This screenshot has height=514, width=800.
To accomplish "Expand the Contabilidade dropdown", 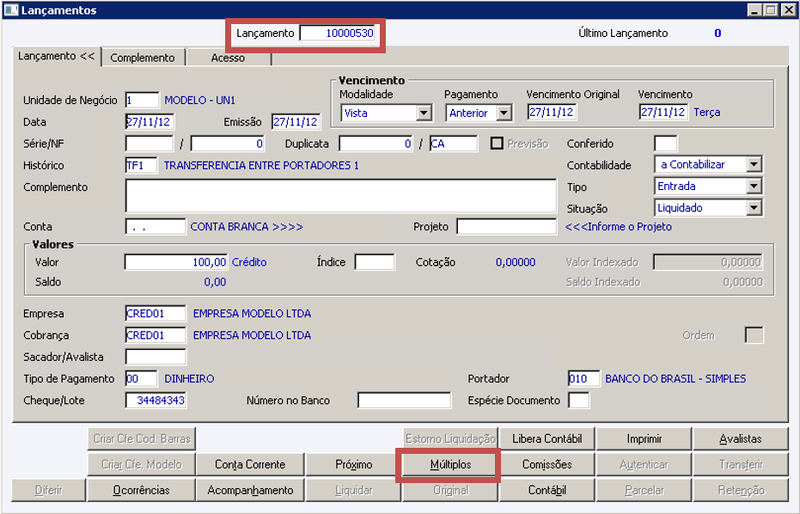I will point(753,164).
